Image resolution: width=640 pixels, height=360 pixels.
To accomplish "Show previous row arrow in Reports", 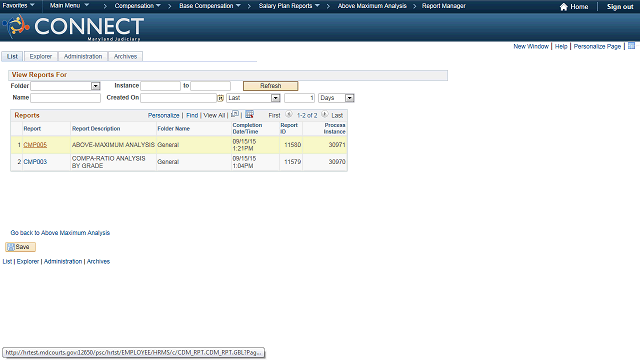I will click(x=289, y=115).
